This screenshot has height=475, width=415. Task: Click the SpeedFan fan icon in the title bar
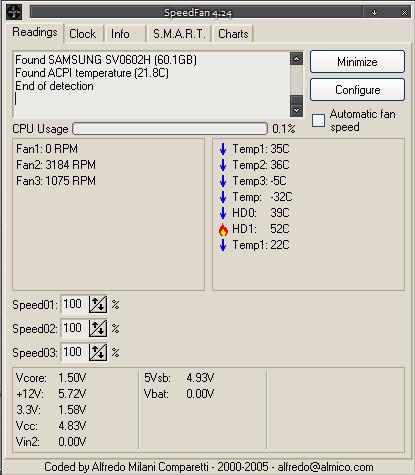tap(14, 12)
